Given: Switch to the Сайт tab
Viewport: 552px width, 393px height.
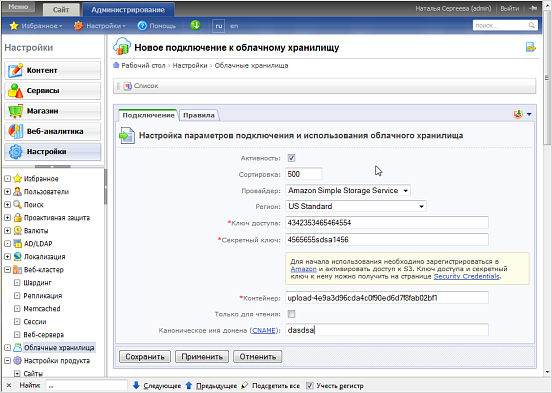Looking at the screenshot, I should click(x=61, y=10).
